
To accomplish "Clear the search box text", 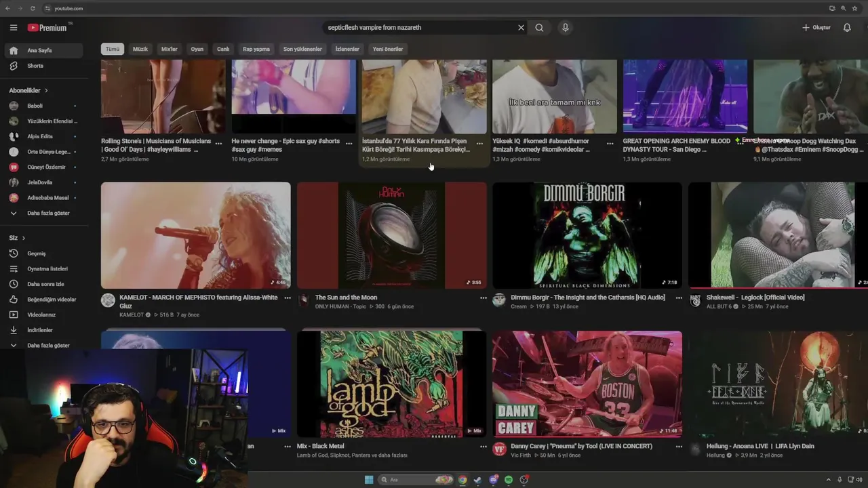I will click(x=521, y=28).
